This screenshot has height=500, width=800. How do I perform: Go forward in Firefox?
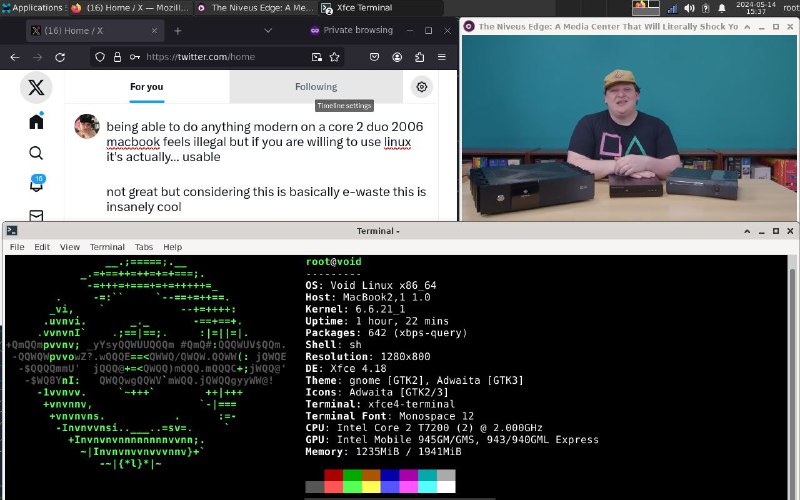[37, 57]
